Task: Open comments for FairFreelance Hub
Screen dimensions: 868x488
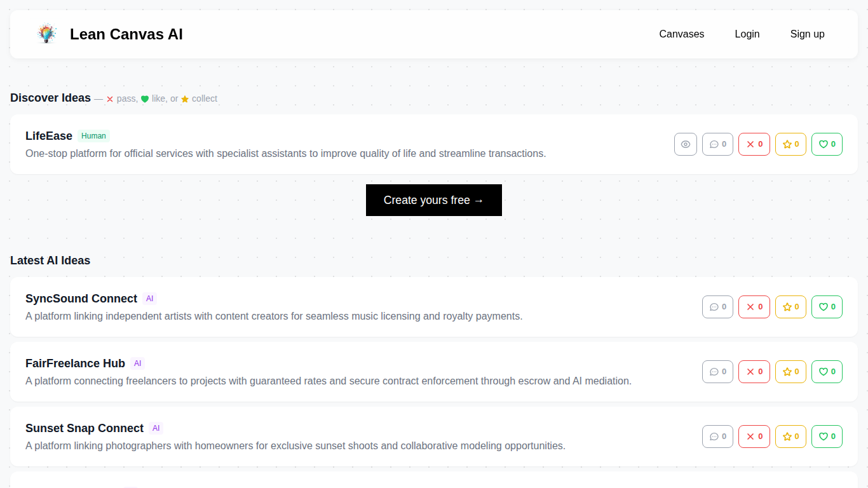Action: (717, 372)
